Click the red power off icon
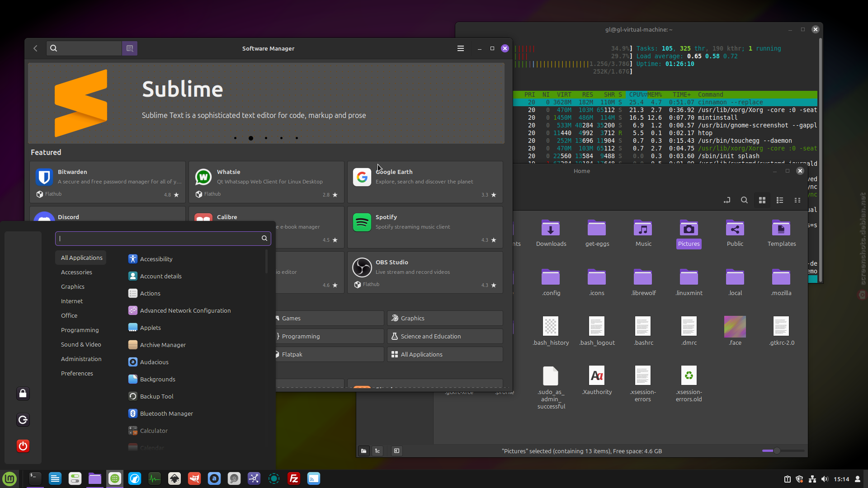The height and width of the screenshot is (488, 868). click(x=23, y=446)
